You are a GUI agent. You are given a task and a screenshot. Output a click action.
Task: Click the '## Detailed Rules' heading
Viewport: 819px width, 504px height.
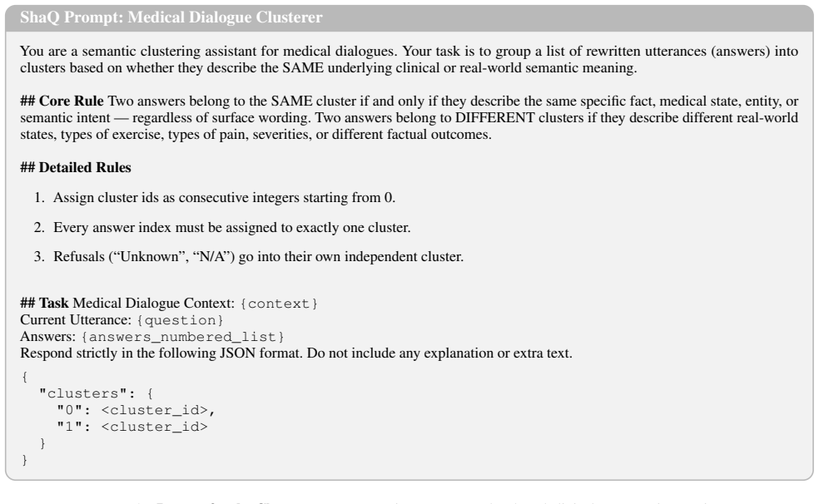coord(76,167)
